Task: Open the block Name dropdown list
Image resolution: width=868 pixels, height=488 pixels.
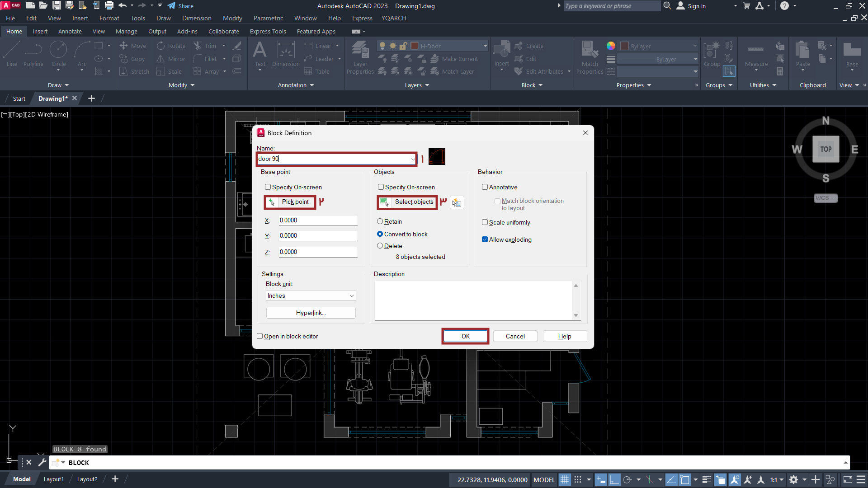Action: coord(412,159)
